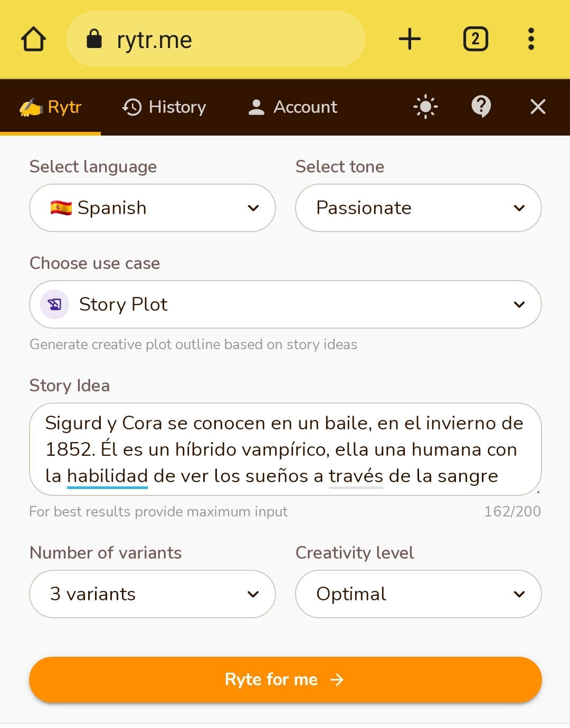Open the help question mark icon

[481, 107]
